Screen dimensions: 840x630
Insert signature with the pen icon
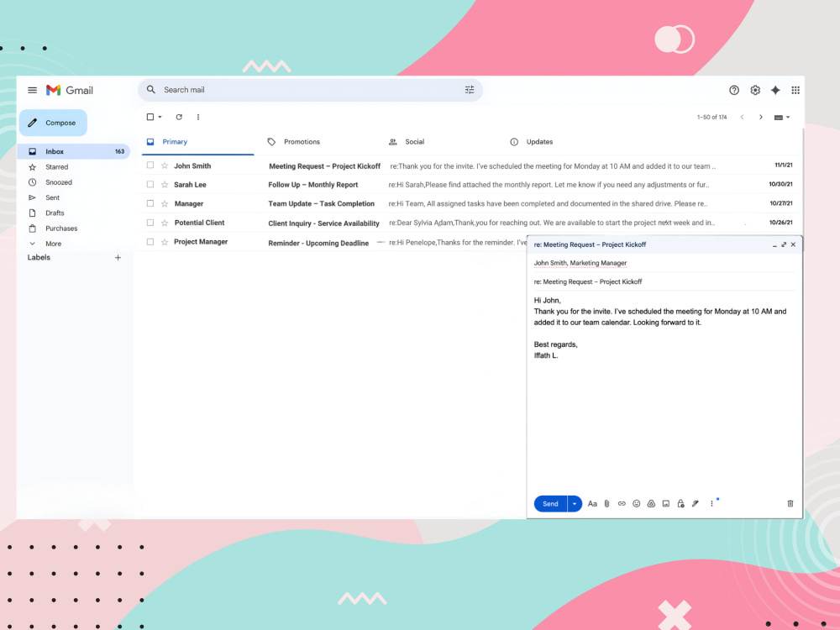tap(696, 503)
